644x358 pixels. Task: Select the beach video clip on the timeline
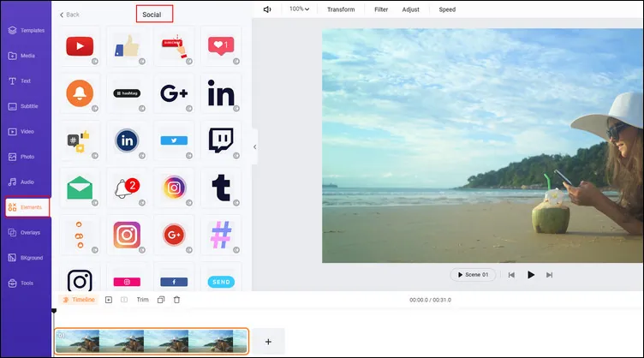(x=152, y=341)
